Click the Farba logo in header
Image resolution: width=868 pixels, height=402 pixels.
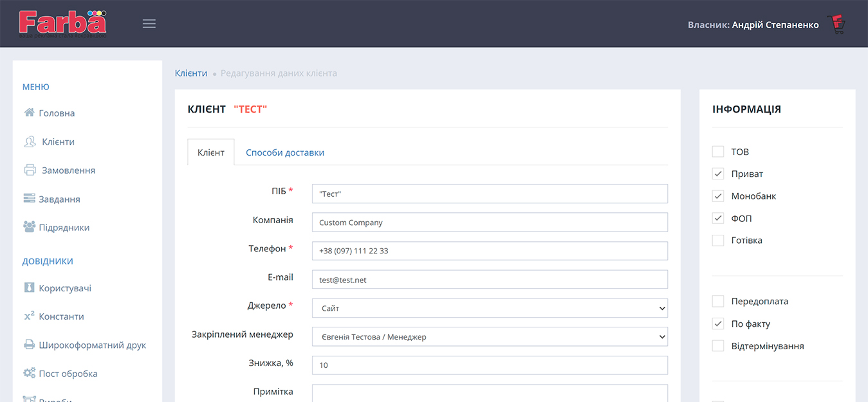point(62,24)
